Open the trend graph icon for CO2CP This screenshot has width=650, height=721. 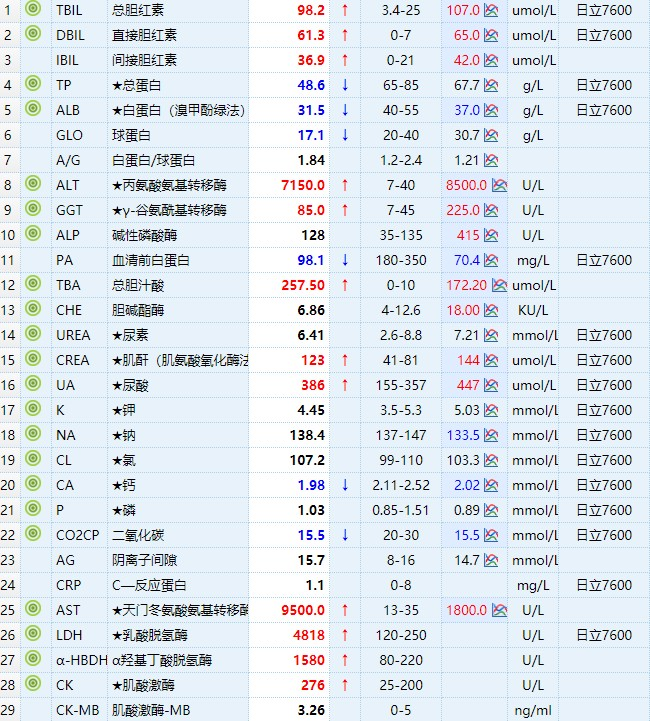(x=491, y=535)
